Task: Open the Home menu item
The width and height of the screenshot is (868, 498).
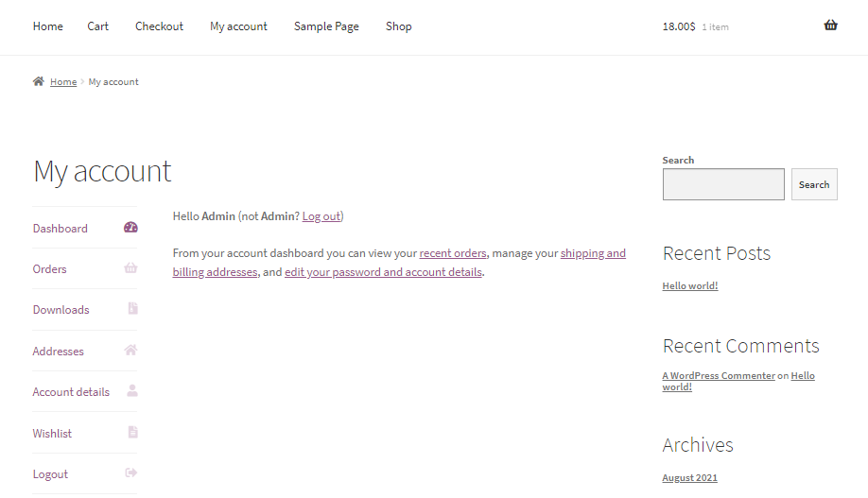Action: point(47,26)
